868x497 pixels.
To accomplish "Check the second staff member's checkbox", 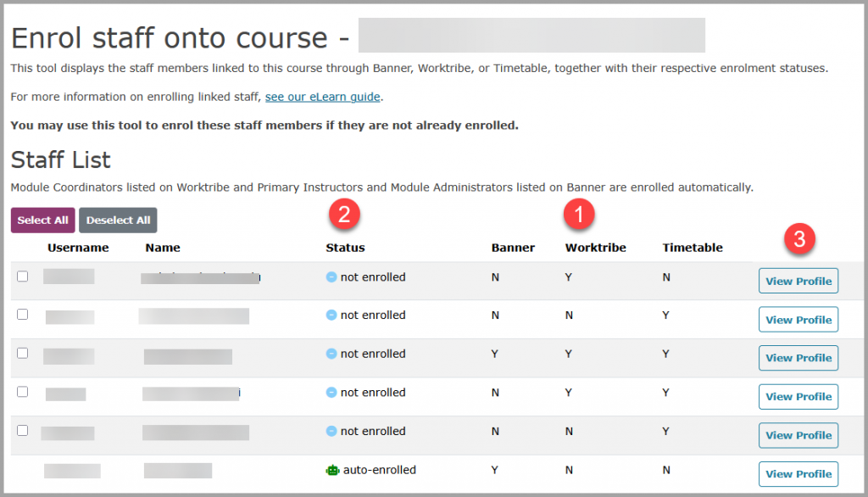I will (x=23, y=315).
